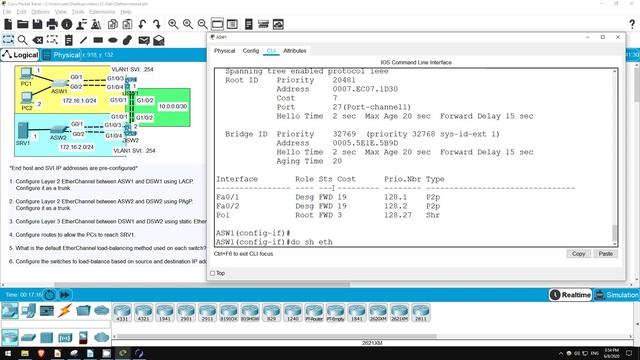Reset simulation time with power-cycle button
640x360 pixels.
tap(49, 294)
